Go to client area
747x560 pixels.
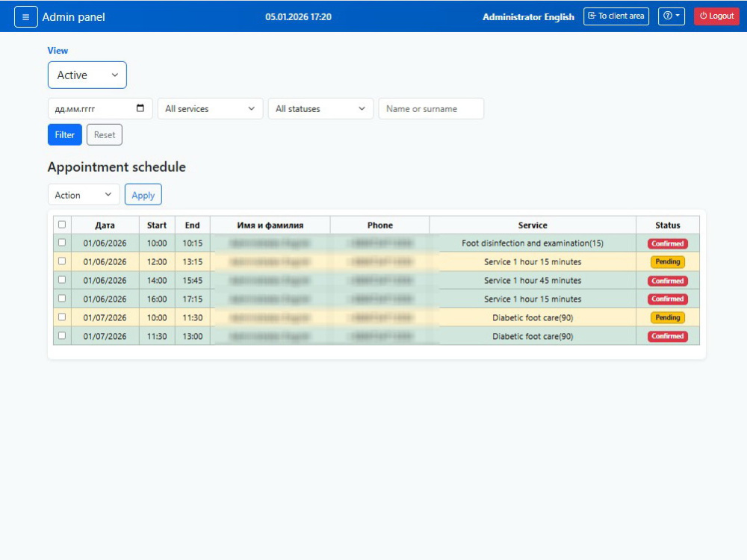point(616,16)
